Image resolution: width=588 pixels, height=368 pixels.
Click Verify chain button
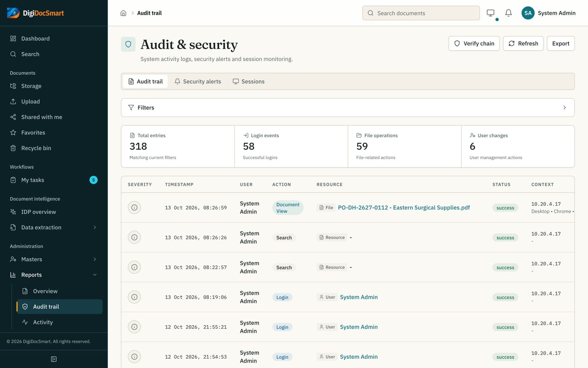(x=474, y=43)
